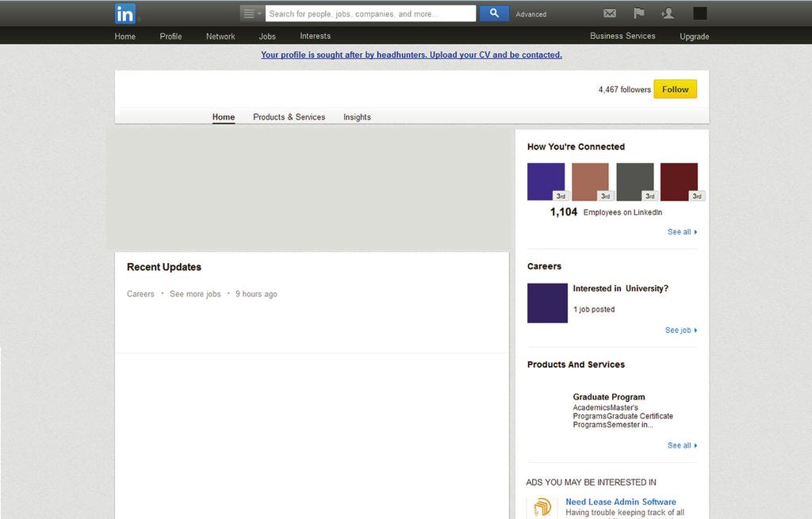
Task: Click See more jobs link
Action: tap(195, 294)
